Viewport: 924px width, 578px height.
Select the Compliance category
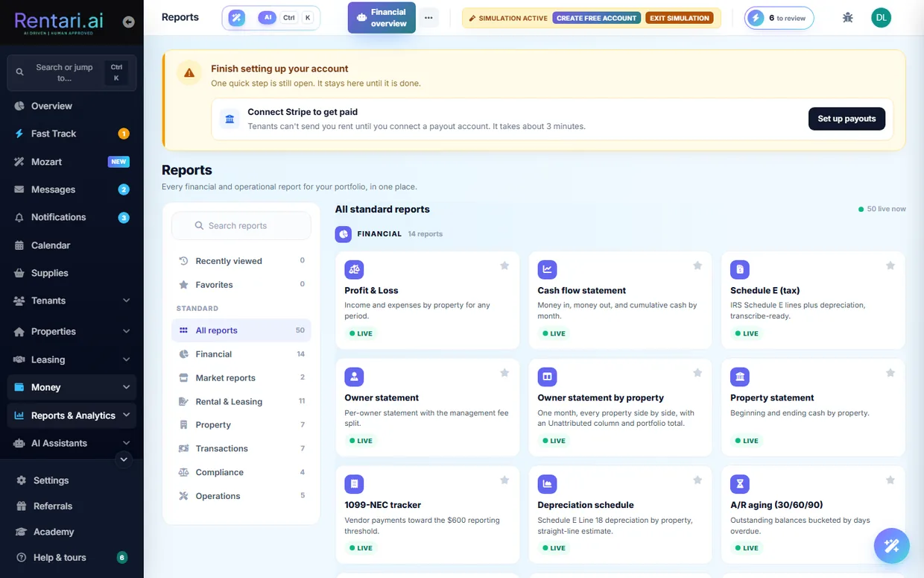(x=241, y=472)
